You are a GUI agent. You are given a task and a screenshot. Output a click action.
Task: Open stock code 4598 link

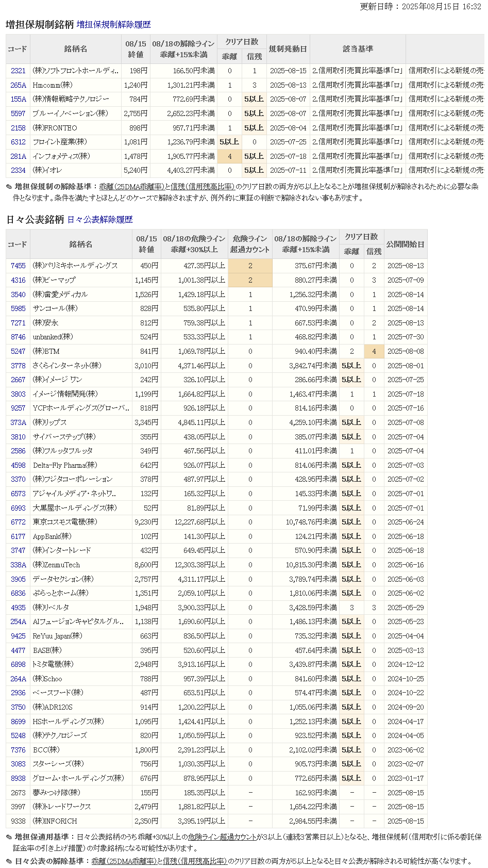point(18,465)
